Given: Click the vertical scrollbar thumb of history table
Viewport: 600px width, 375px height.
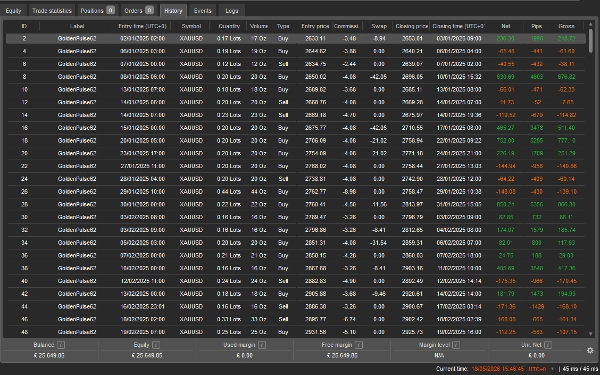Looking at the screenshot, I should click(590, 41).
